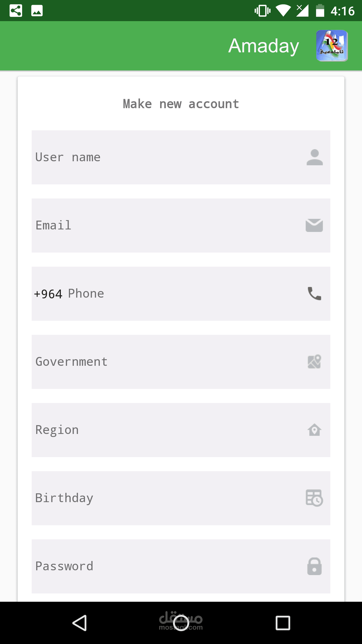Tap the user profile icon

pyautogui.click(x=314, y=157)
